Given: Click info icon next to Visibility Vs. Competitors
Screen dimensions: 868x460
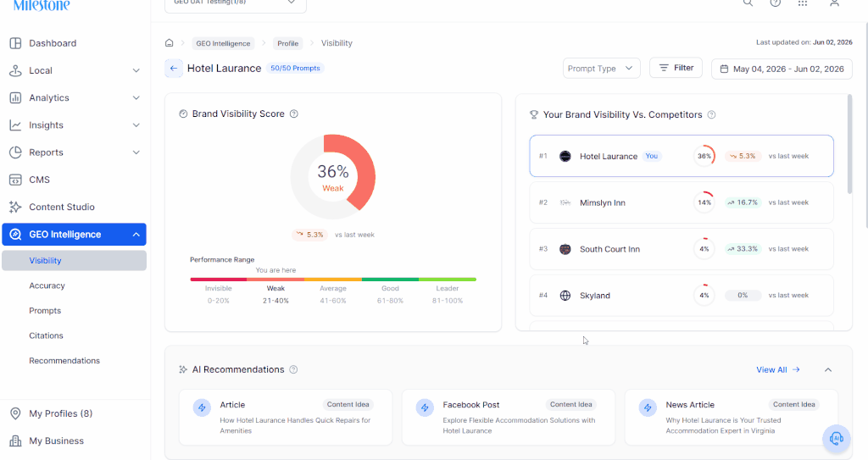Looking at the screenshot, I should click(x=712, y=114).
